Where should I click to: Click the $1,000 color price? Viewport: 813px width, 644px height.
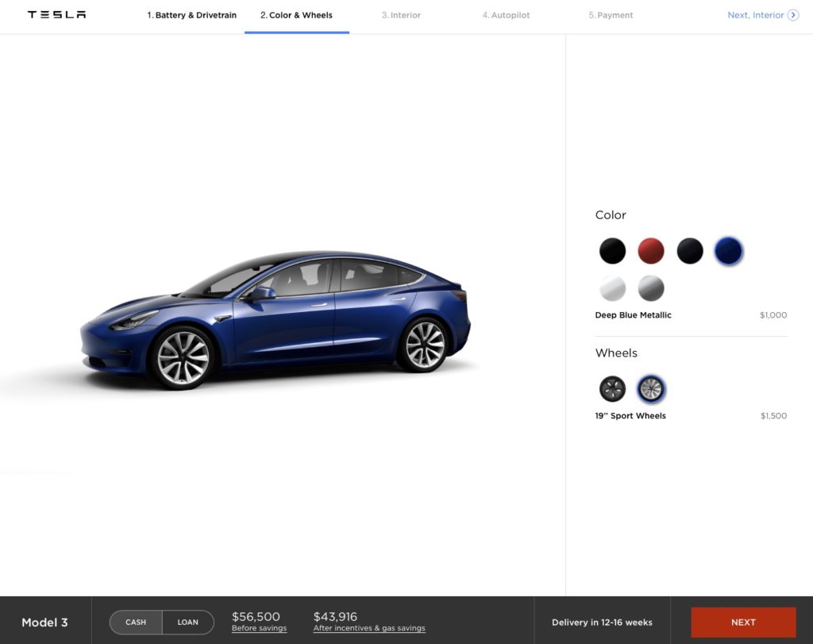[773, 314]
